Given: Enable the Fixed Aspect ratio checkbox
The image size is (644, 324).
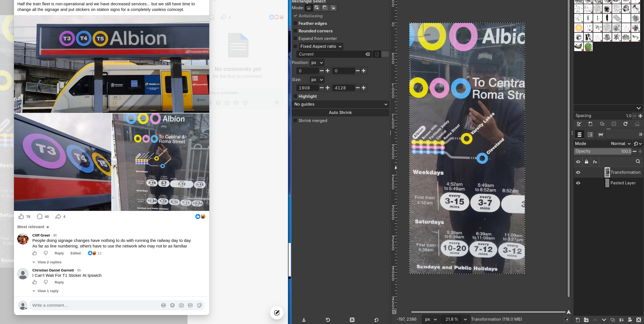Looking at the screenshot, I should coord(295,46).
